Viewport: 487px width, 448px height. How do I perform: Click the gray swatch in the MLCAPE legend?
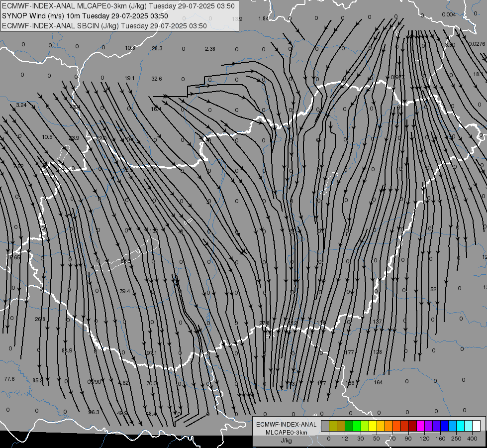point(325,426)
